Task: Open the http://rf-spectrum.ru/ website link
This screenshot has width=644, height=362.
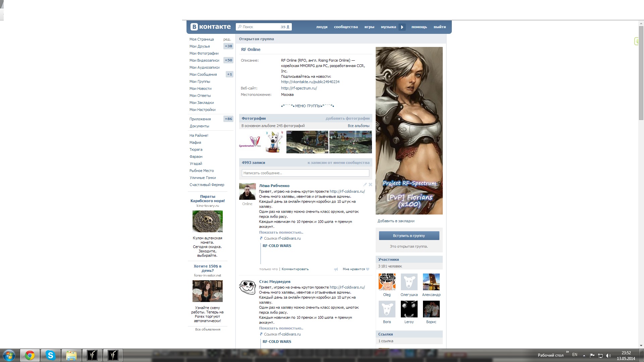Action: [x=299, y=88]
